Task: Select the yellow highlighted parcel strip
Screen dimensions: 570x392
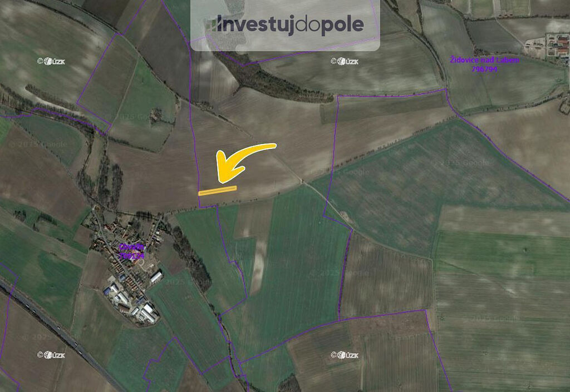Action: pos(218,191)
